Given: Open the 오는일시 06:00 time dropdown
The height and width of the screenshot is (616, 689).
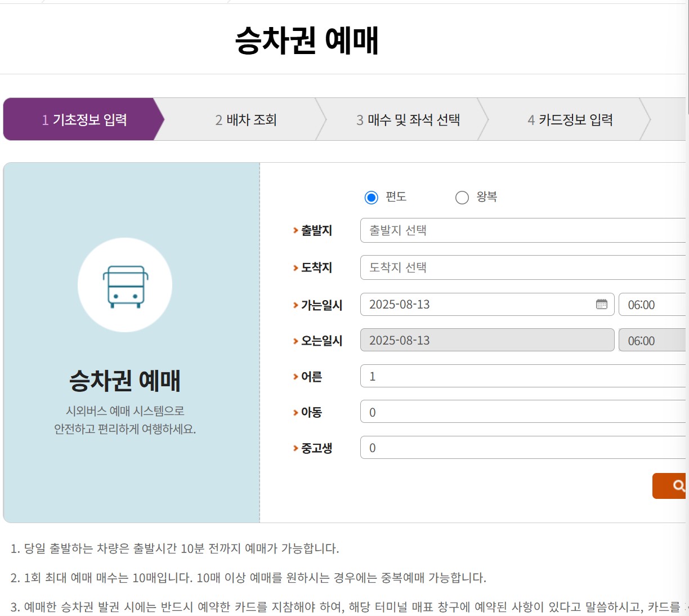Looking at the screenshot, I should [x=652, y=341].
